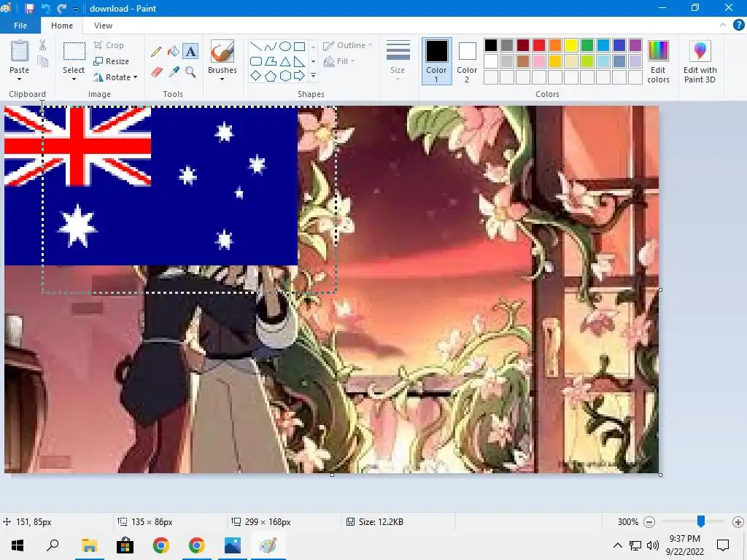Choose the Triangle shape
This screenshot has height=560, width=747.
[x=285, y=61]
